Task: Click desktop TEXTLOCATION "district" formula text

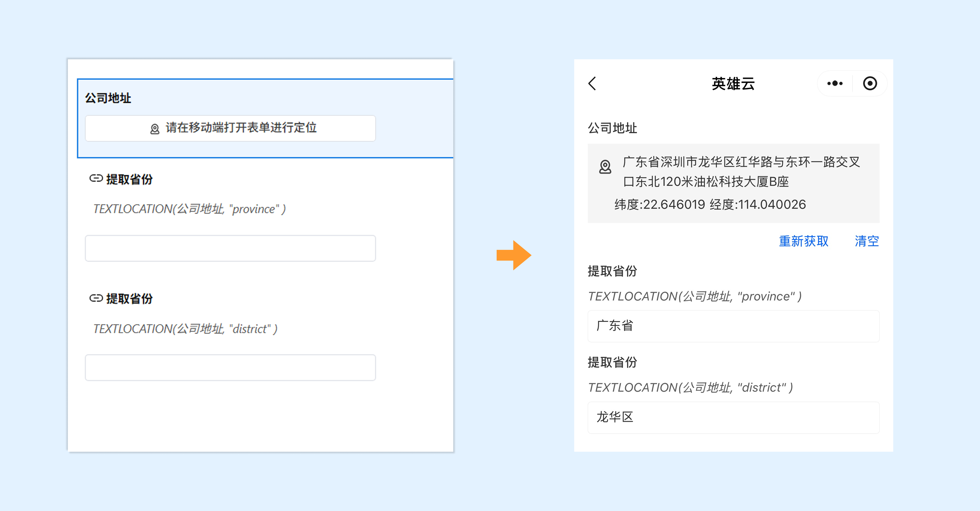Action: (x=185, y=329)
